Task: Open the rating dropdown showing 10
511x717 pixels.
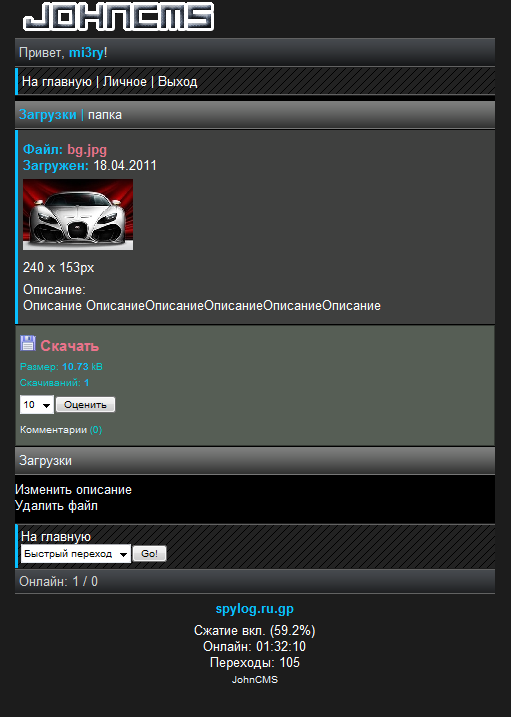Action: 37,405
